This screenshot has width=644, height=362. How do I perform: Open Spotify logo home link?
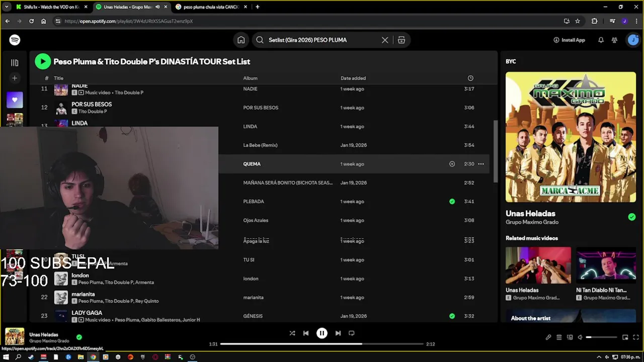coord(15,40)
